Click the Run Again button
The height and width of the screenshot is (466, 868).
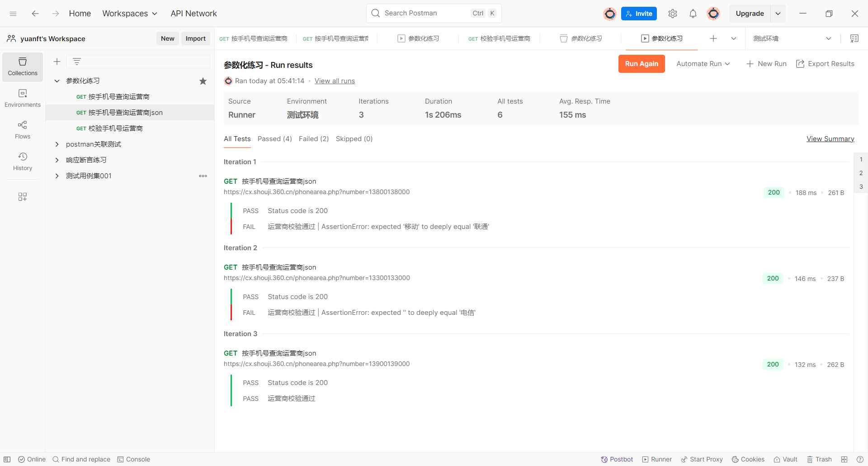pyautogui.click(x=642, y=64)
